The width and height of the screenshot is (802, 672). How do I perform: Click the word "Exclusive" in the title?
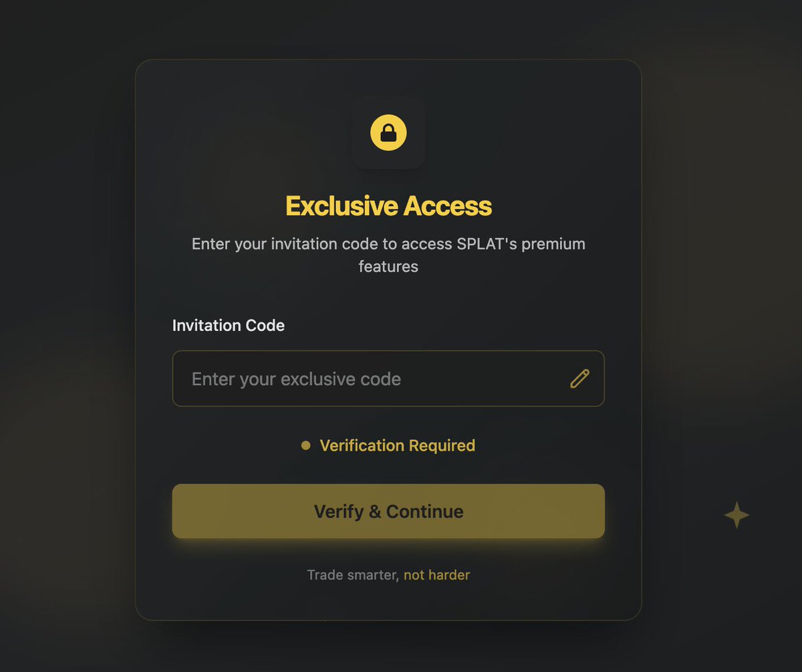[x=341, y=205]
